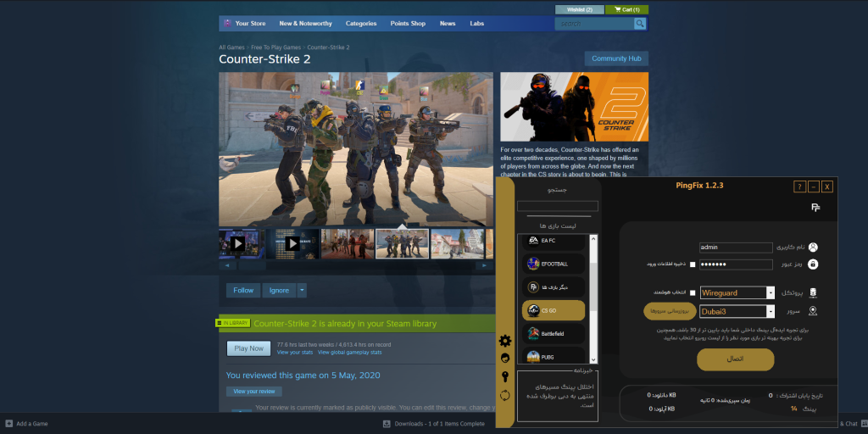Click the PingFix game search field
The height and width of the screenshot is (434, 868).
pyautogui.click(x=558, y=206)
